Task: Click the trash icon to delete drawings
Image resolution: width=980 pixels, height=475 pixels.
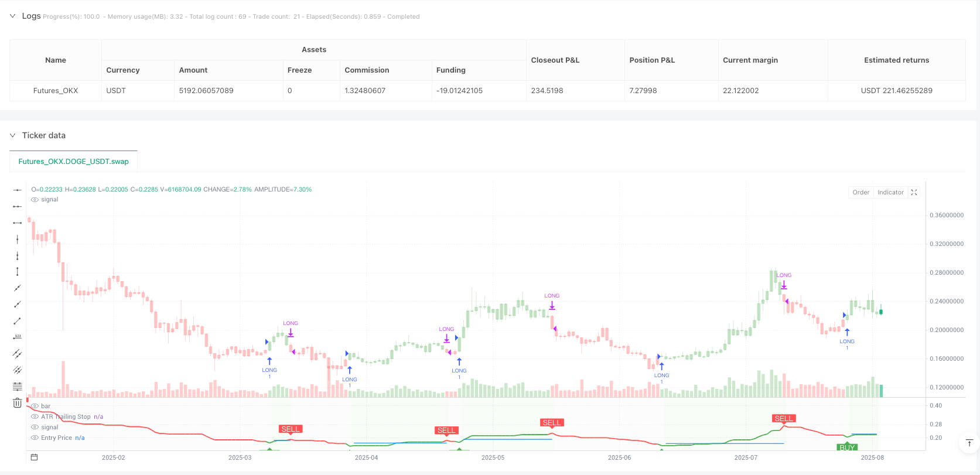Action: click(x=18, y=403)
